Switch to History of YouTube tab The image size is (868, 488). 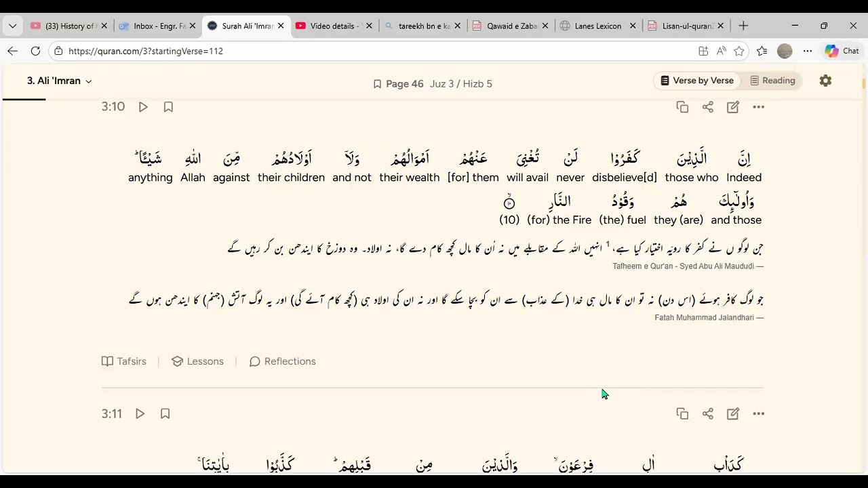(x=68, y=26)
